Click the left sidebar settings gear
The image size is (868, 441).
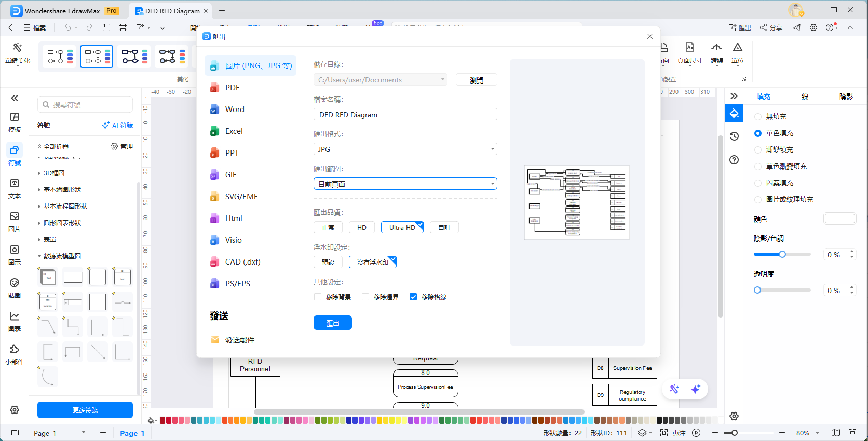[x=15, y=410]
